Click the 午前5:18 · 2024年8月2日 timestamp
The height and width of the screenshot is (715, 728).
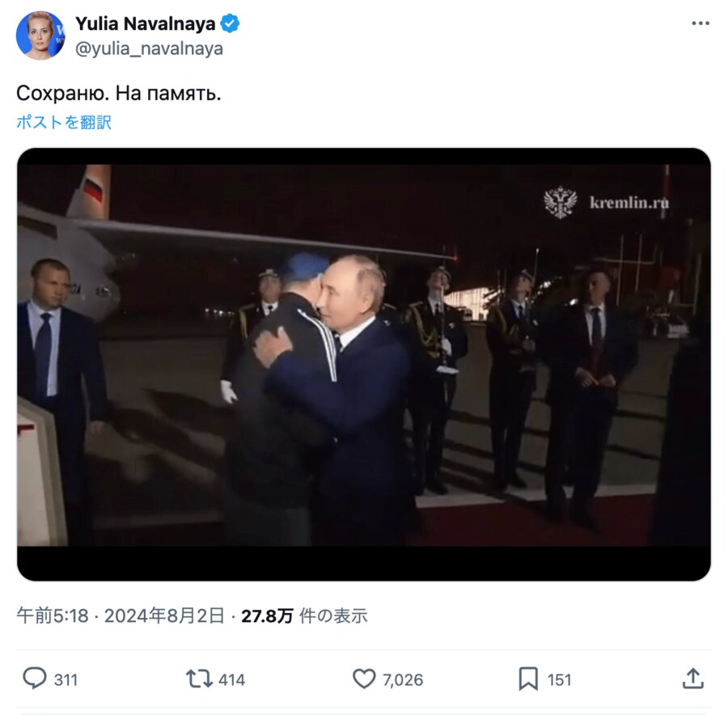(x=121, y=616)
